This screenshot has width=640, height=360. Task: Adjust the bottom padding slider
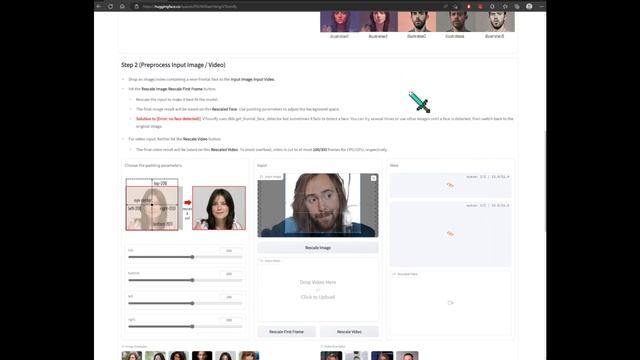click(x=185, y=280)
